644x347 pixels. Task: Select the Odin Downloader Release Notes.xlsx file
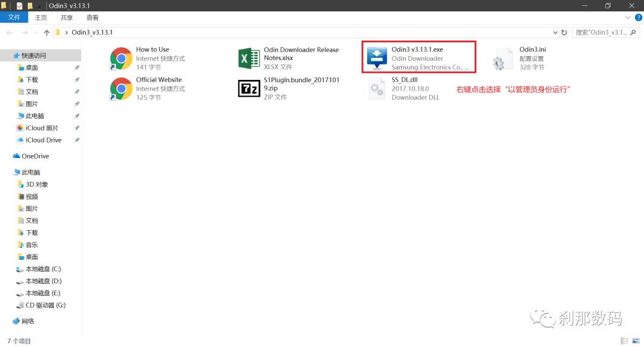click(249, 58)
